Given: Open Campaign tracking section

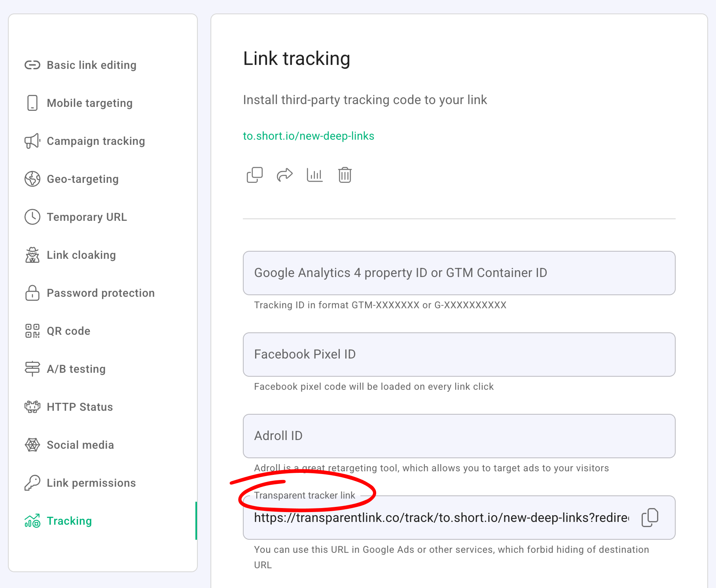Looking at the screenshot, I should coord(96,141).
